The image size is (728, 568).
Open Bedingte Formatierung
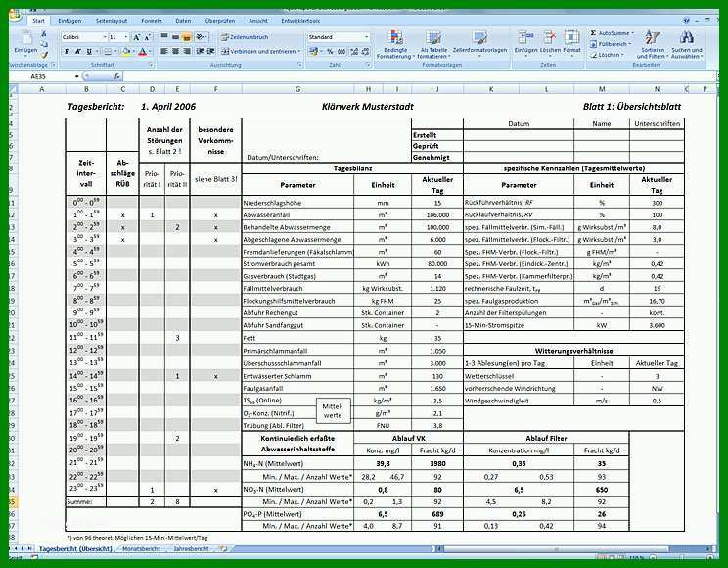(x=395, y=45)
